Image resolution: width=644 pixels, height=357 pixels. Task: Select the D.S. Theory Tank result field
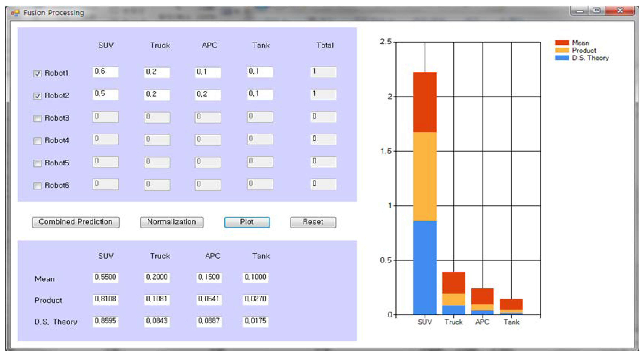point(255,321)
